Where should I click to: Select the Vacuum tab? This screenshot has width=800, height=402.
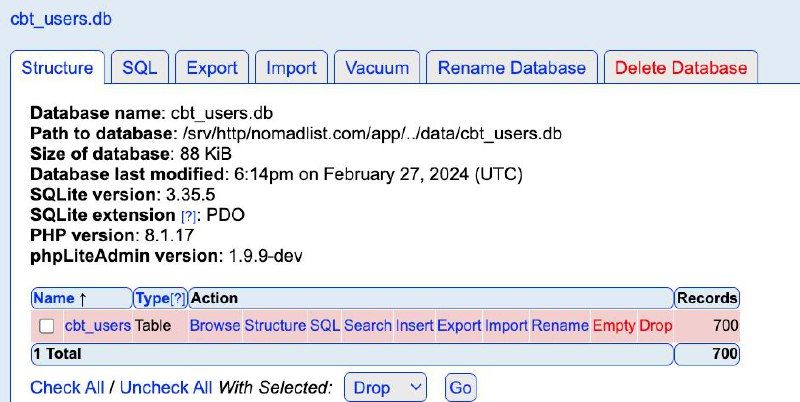[x=377, y=68]
